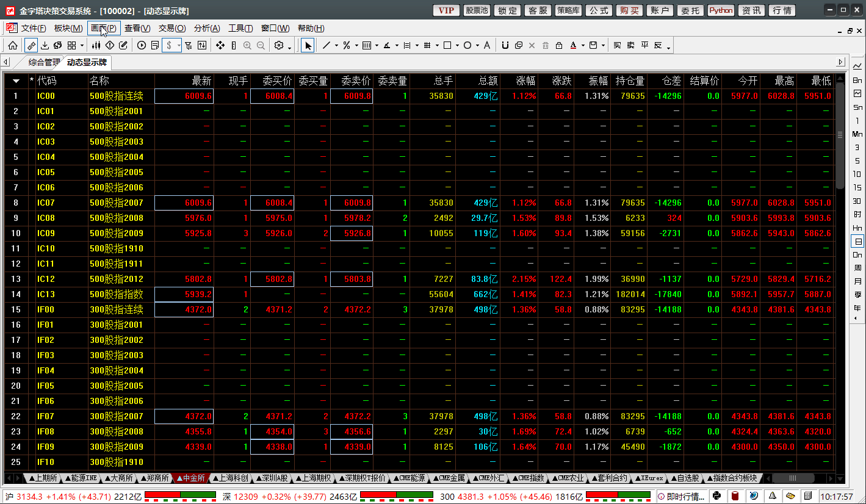Click the edit note pencil icon
The height and width of the screenshot is (504, 866).
[123, 45]
